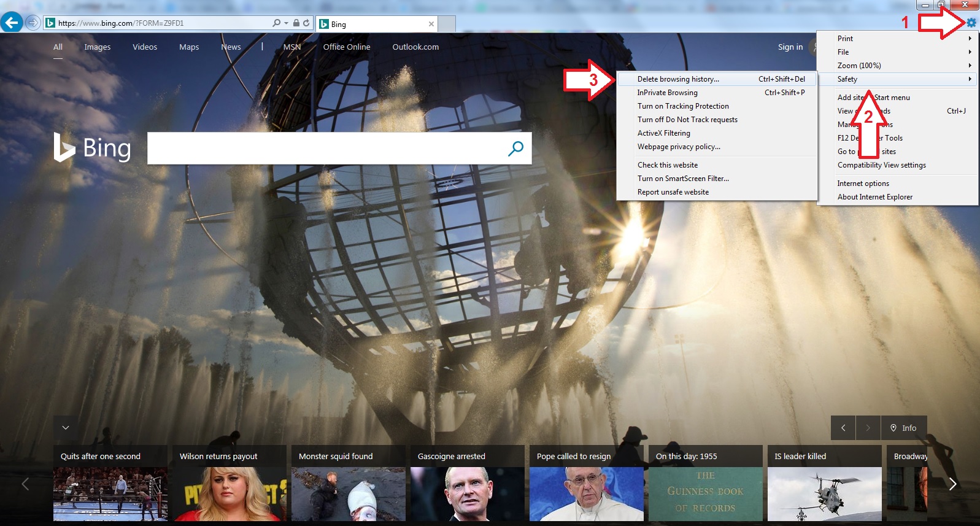Screen dimensions: 980x526
Task: Open Pope called to resign story thumbnail
Action: click(587, 483)
